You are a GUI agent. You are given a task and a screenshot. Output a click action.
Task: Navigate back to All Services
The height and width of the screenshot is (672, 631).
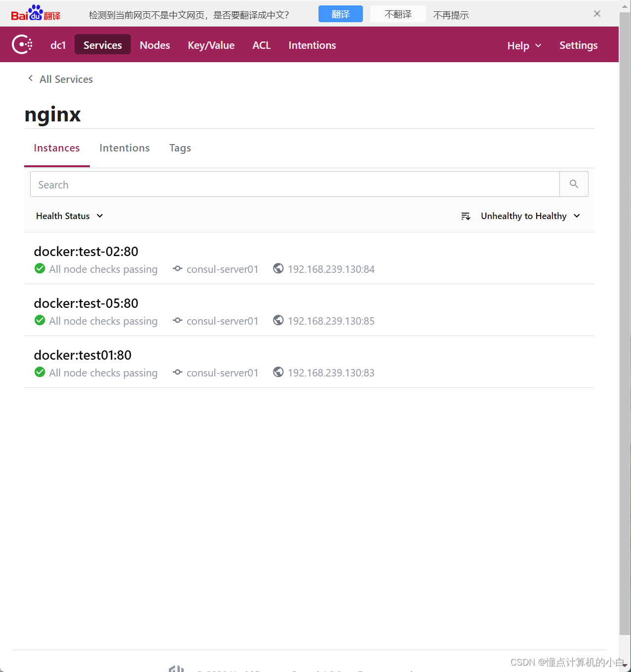click(x=66, y=79)
